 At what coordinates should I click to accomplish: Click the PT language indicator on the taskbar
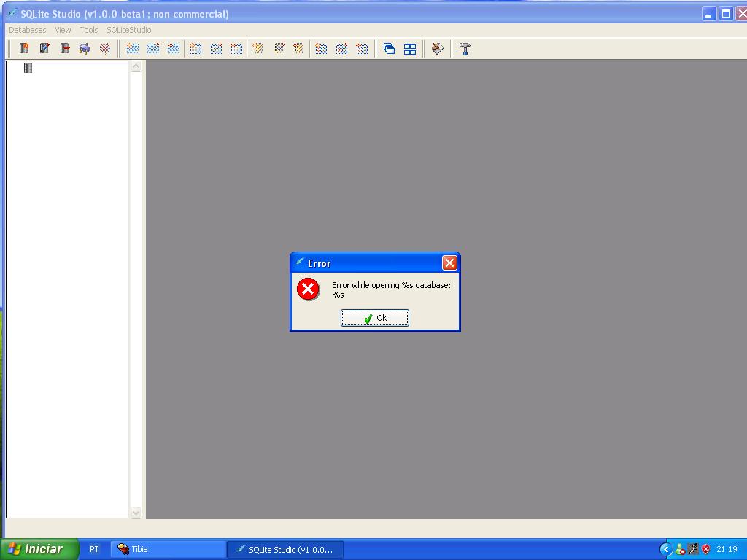pyautogui.click(x=94, y=549)
